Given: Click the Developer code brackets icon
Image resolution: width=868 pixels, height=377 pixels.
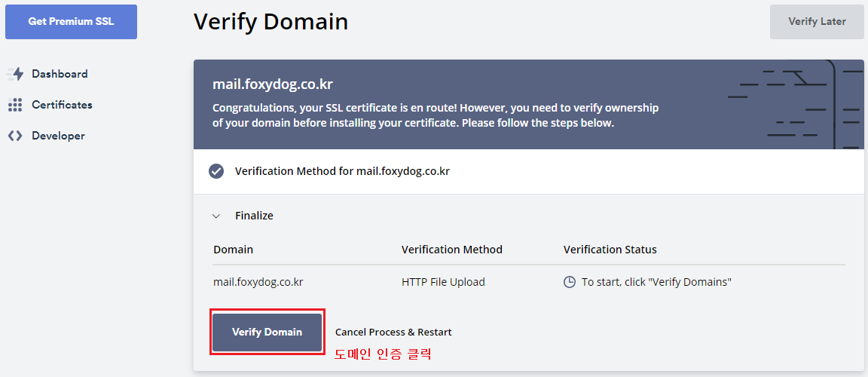Looking at the screenshot, I should point(16,136).
